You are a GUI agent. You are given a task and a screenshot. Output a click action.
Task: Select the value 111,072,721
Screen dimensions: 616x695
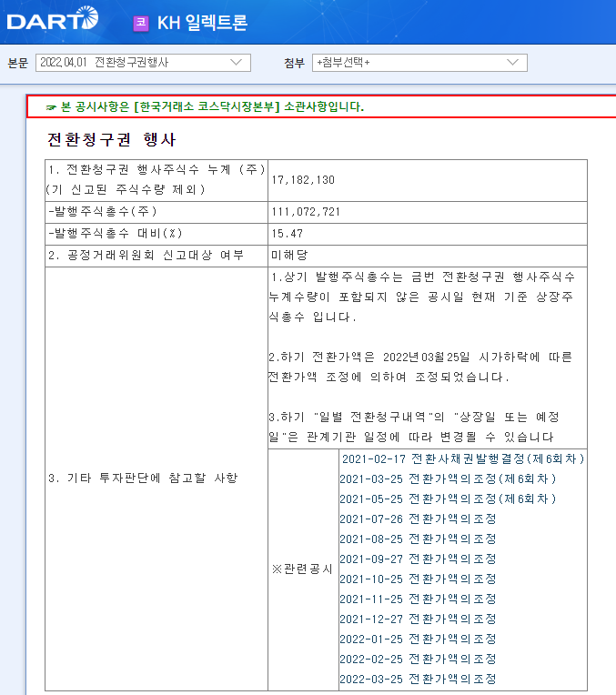coord(306,212)
